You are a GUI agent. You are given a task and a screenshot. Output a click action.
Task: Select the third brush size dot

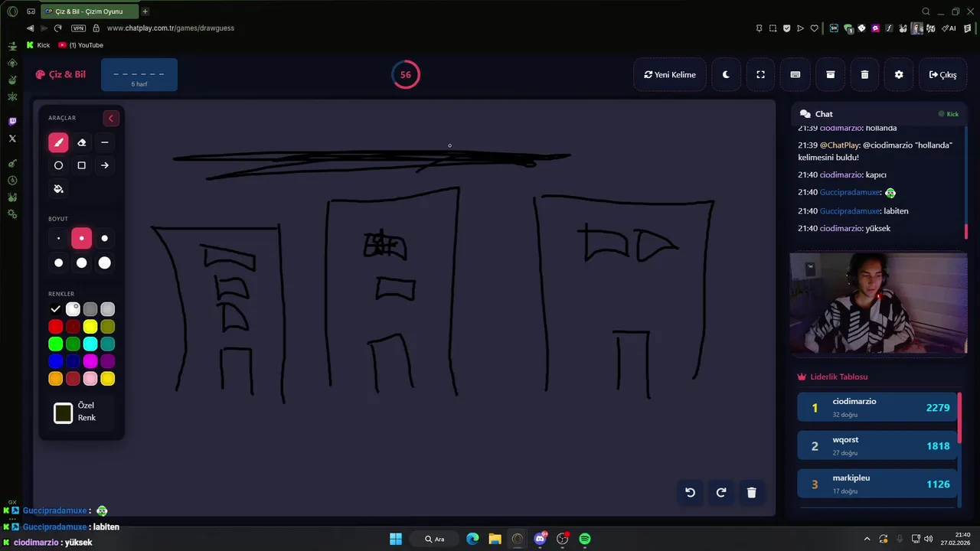tap(105, 239)
